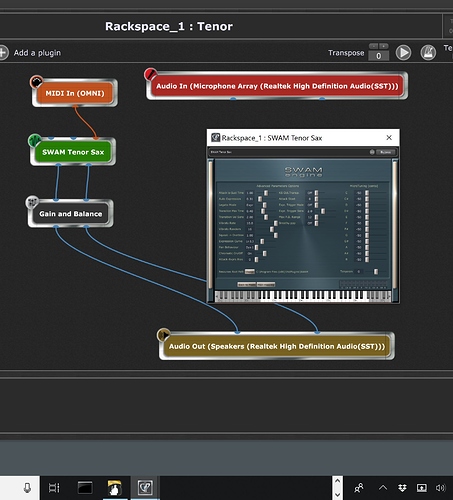This screenshot has width=453, height=500.
Task: Open Windows Task View on taskbar
Action: pyautogui.click(x=54, y=488)
